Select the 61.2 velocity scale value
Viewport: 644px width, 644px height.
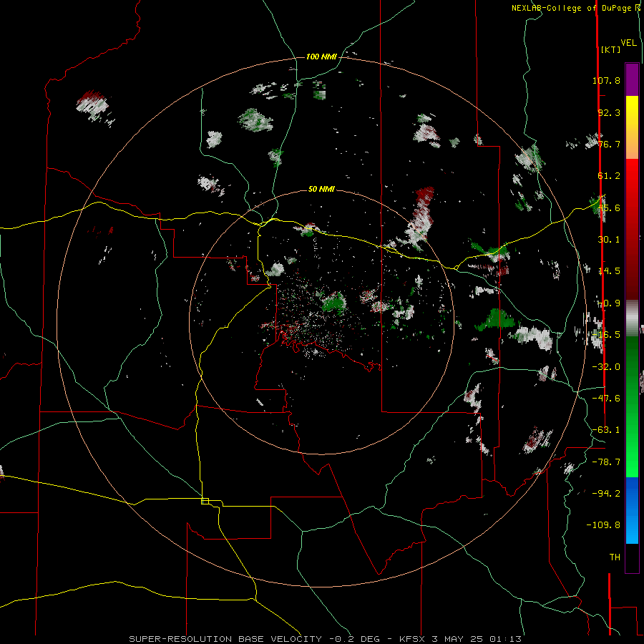pos(609,176)
